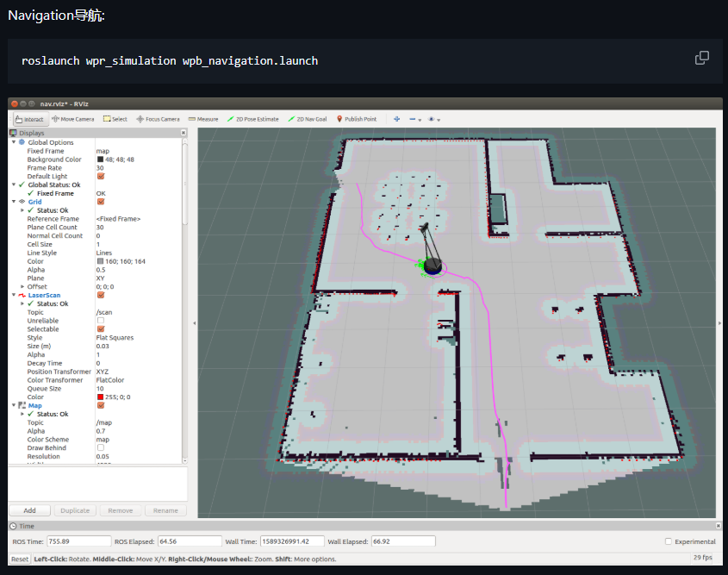Screen dimensions: 728x575
Task: Select the Reference Frame value "<Fixed Frame>"
Action: (118, 219)
